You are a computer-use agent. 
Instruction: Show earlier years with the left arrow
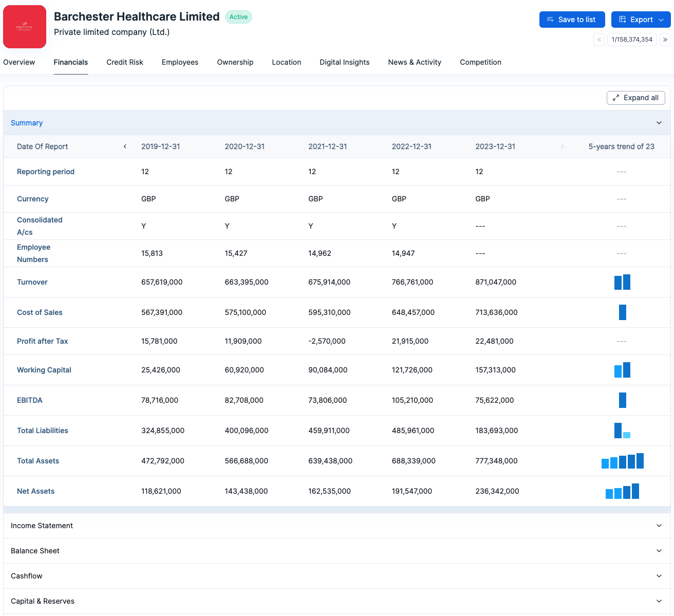click(x=125, y=146)
